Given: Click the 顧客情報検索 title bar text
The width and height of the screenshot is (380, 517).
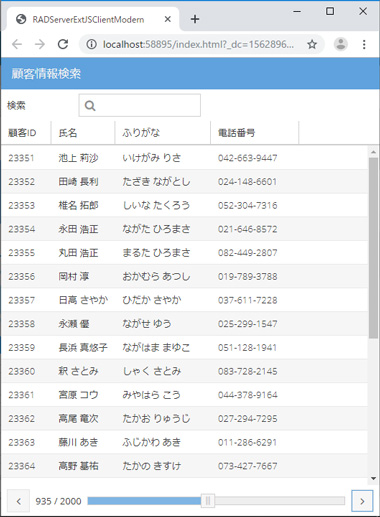Looking at the screenshot, I should tap(46, 73).
